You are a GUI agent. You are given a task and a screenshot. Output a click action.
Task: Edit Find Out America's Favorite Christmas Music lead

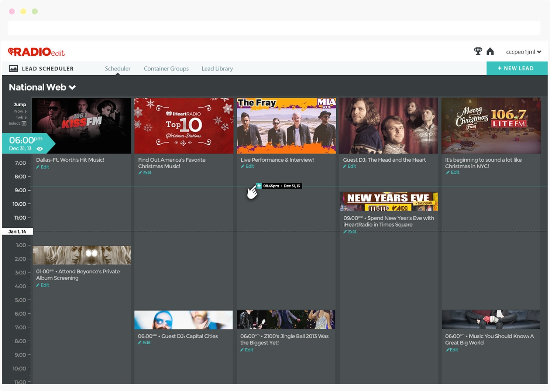pos(145,173)
